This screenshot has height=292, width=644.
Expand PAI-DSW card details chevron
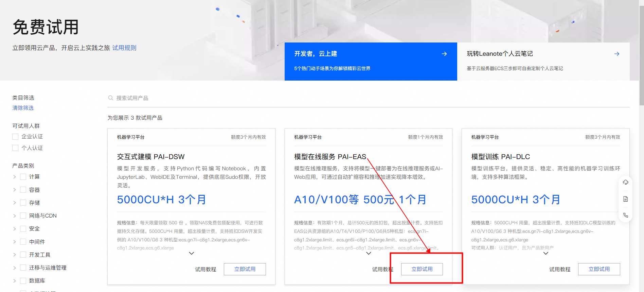(192, 253)
